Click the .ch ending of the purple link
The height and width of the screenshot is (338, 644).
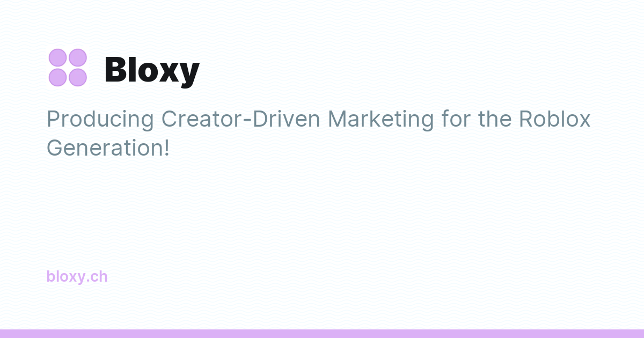[x=97, y=277]
